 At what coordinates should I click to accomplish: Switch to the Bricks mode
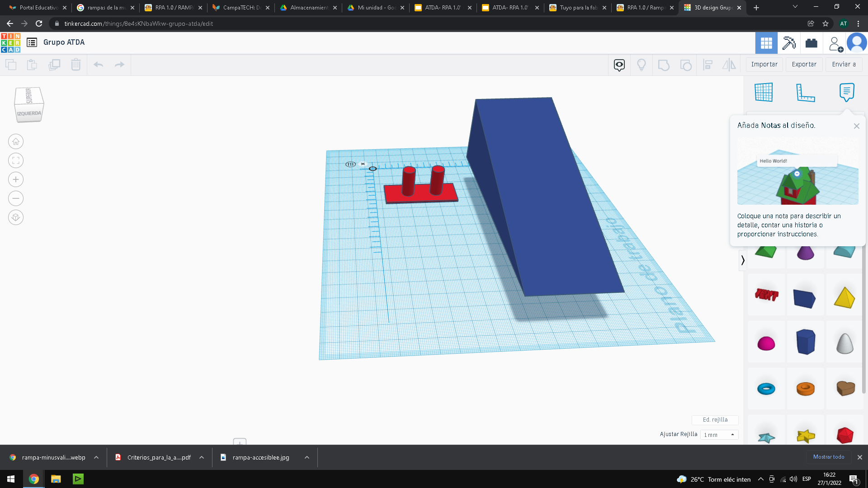pyautogui.click(x=811, y=43)
